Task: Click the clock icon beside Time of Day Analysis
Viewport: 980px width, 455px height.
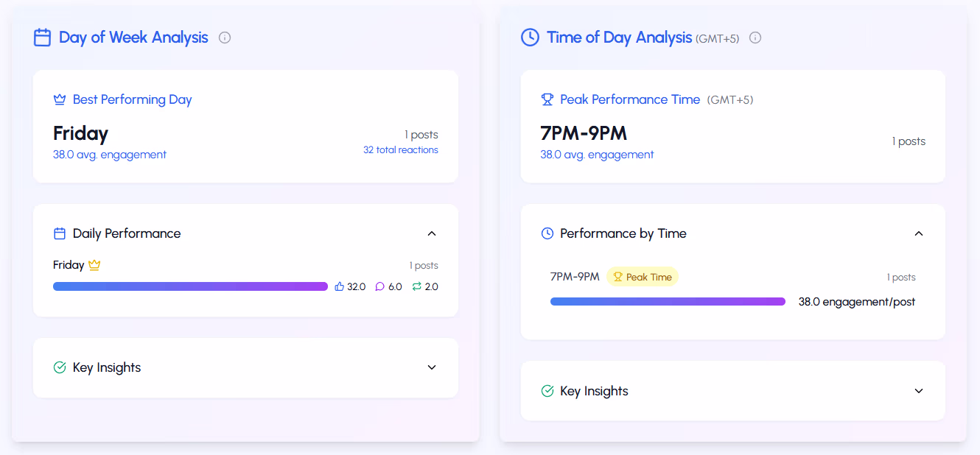Action: point(529,37)
